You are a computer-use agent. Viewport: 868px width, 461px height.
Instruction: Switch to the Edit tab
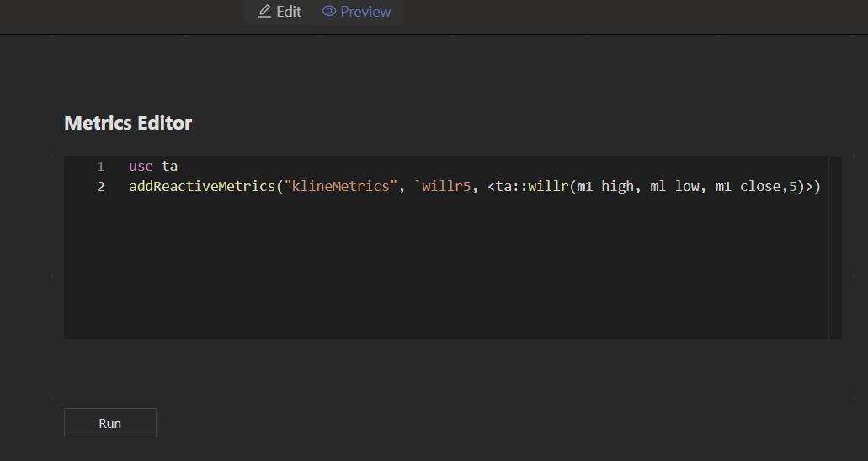(280, 12)
